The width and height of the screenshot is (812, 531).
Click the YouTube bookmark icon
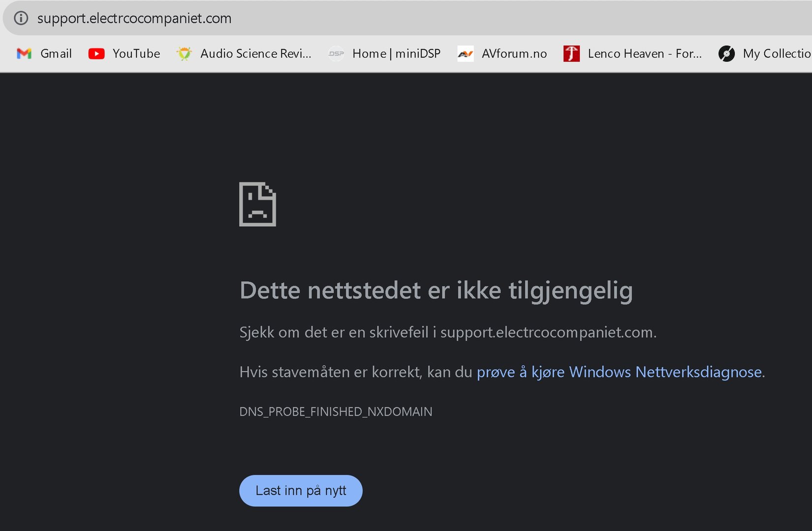pos(96,54)
